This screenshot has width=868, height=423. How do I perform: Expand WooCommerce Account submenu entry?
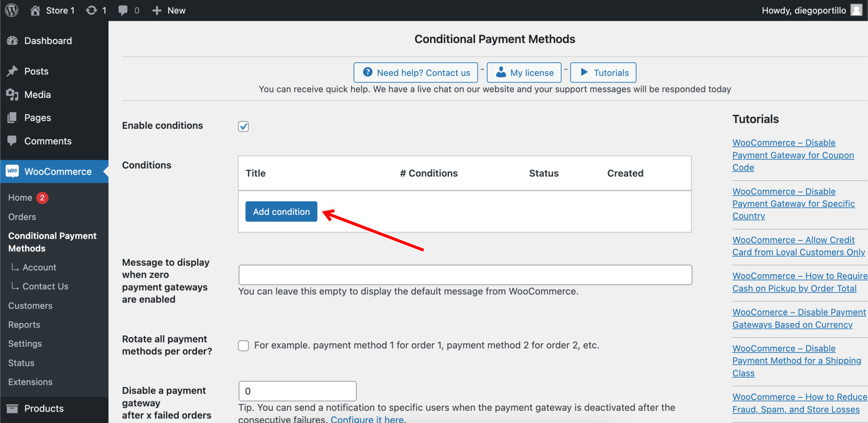coord(39,267)
